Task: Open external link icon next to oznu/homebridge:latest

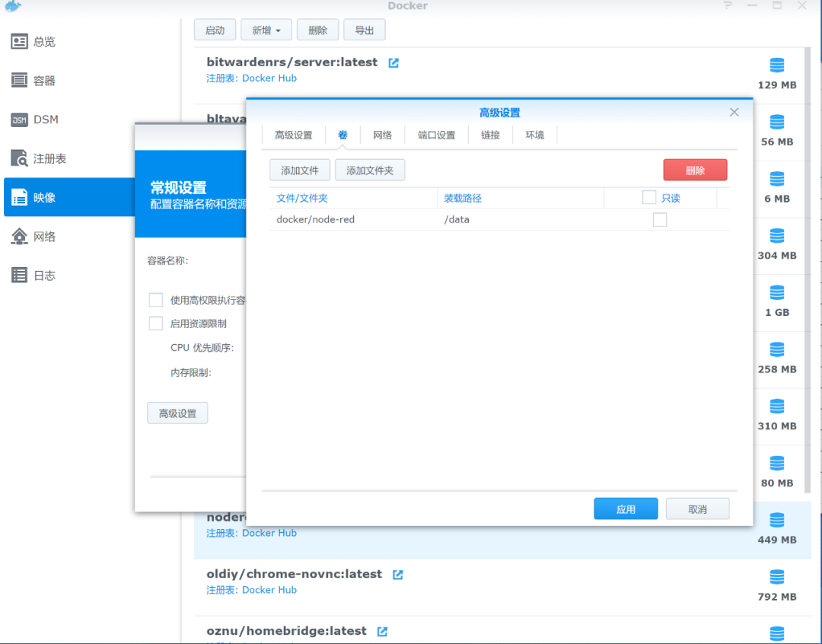Action: click(383, 631)
